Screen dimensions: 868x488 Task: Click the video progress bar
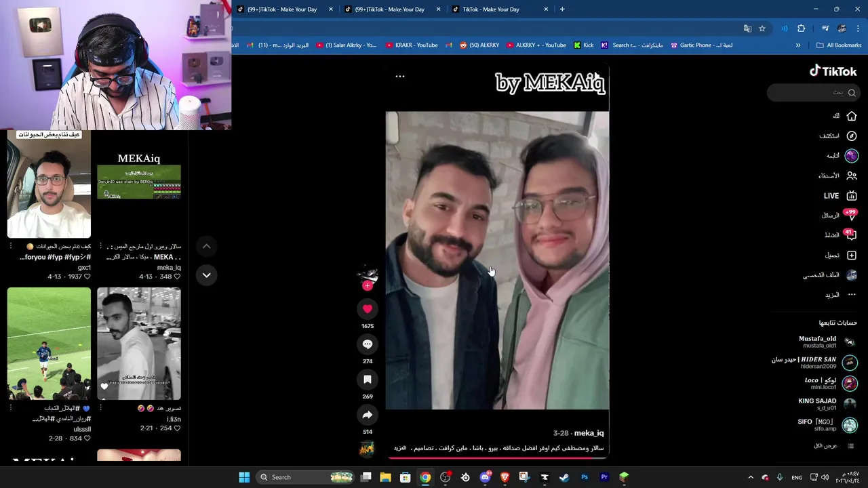(497, 457)
